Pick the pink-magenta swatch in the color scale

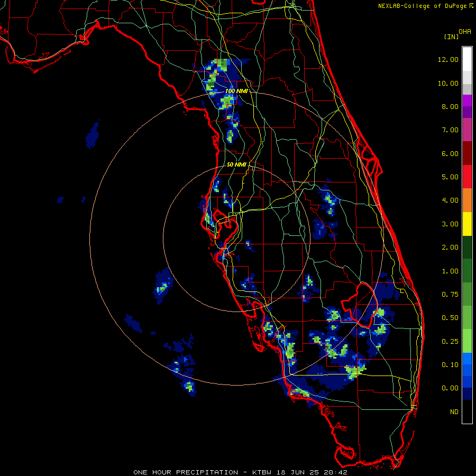tap(467, 130)
